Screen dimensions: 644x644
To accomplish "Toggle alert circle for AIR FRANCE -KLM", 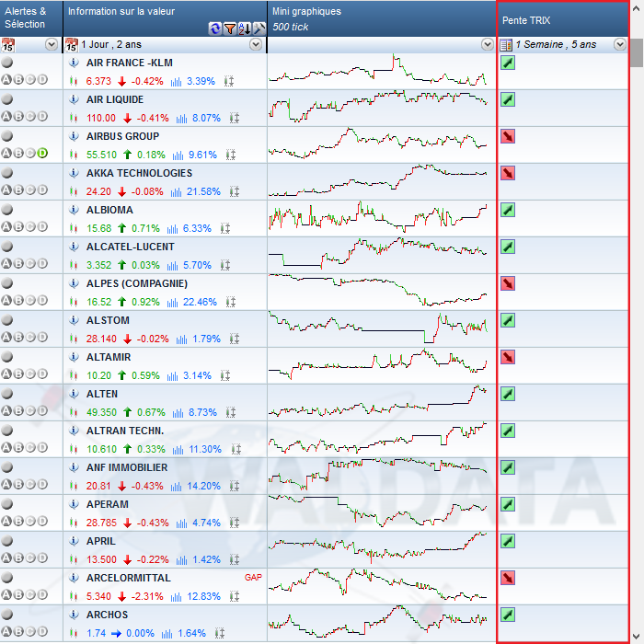I will 7,63.
